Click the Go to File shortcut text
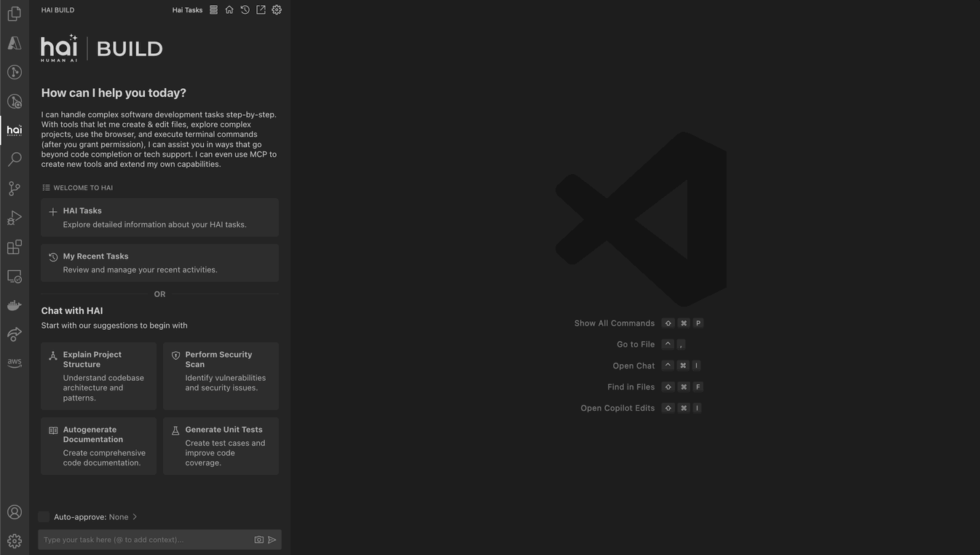This screenshot has width=980, height=555. click(x=636, y=345)
